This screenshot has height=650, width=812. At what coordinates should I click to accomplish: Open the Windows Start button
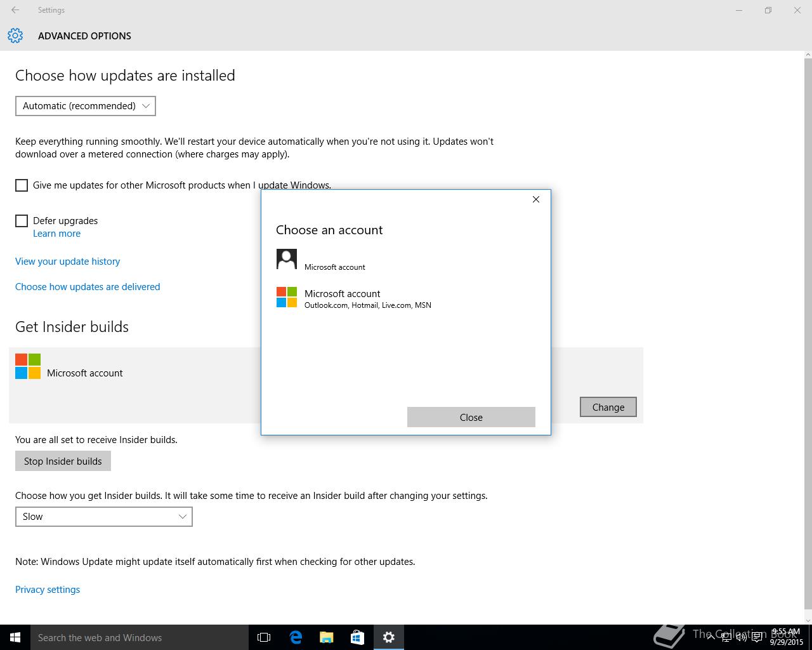tap(15, 637)
